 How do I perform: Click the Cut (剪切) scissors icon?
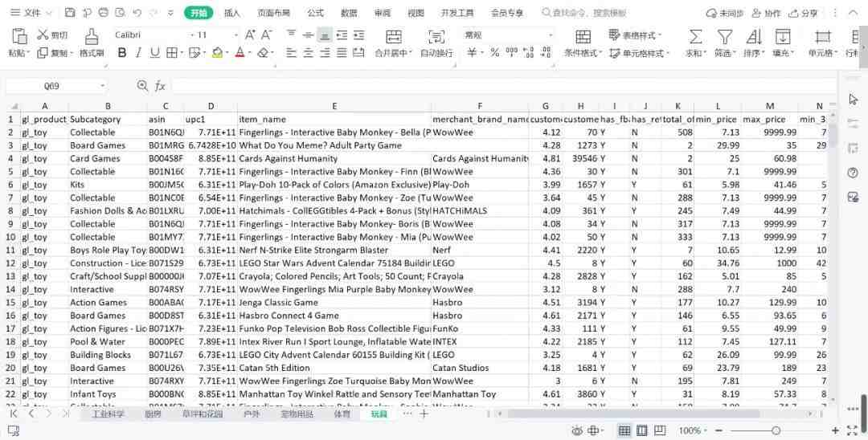43,35
